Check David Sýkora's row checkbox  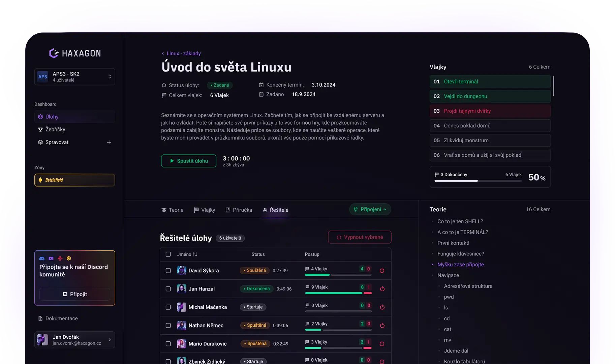168,270
